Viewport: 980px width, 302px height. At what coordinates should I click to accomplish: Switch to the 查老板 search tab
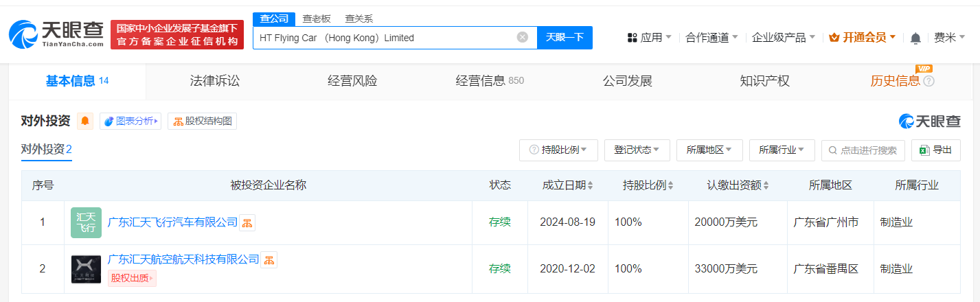(x=317, y=19)
